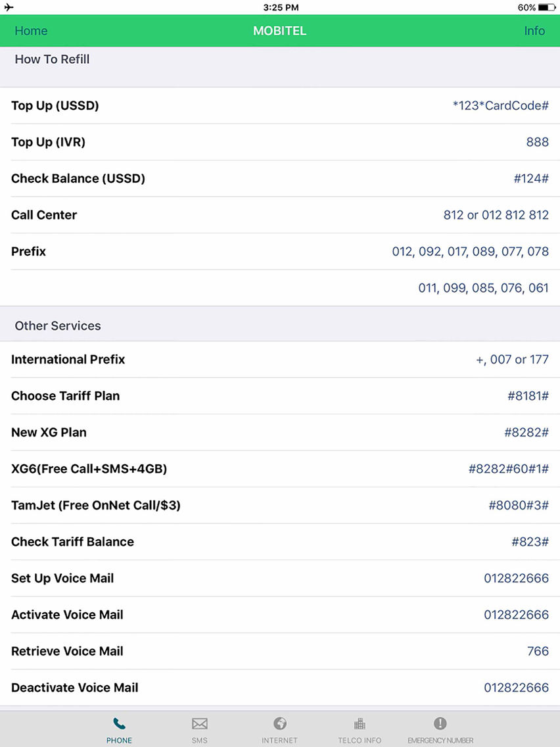Select the Deactivate Voice Mail row
This screenshot has width=560, height=747.
[x=280, y=687]
